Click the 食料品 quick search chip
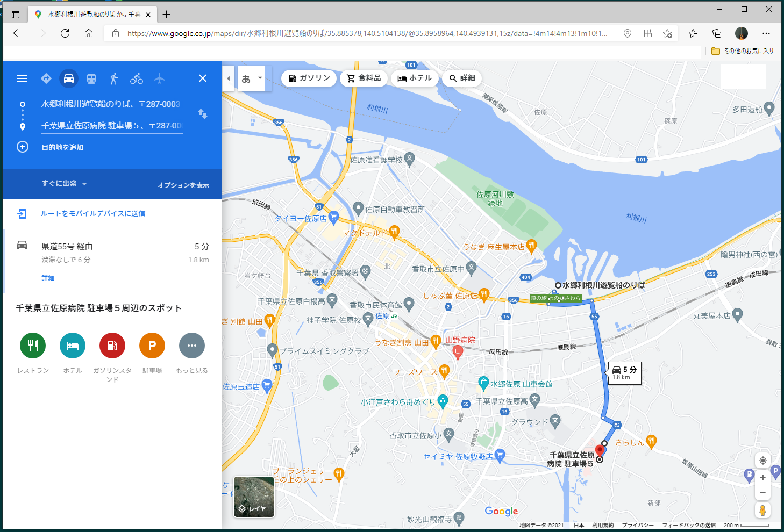The image size is (784, 532). coord(364,78)
